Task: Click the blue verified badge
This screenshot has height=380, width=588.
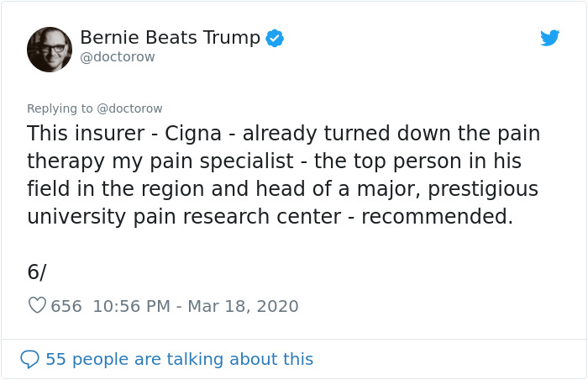Action: 275,38
